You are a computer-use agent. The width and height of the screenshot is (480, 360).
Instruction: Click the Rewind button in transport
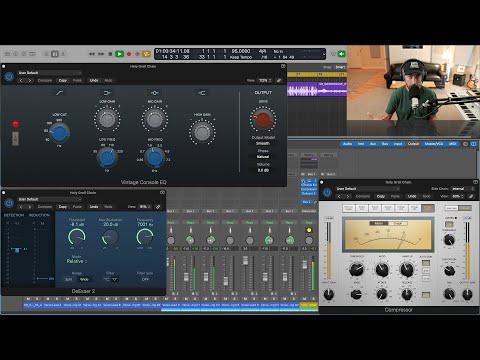coord(91,54)
